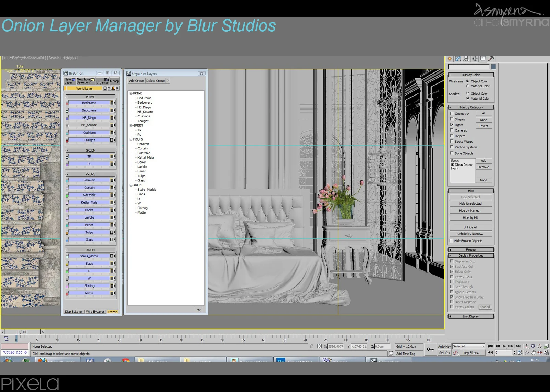Click the Invert hide category button

484,126
